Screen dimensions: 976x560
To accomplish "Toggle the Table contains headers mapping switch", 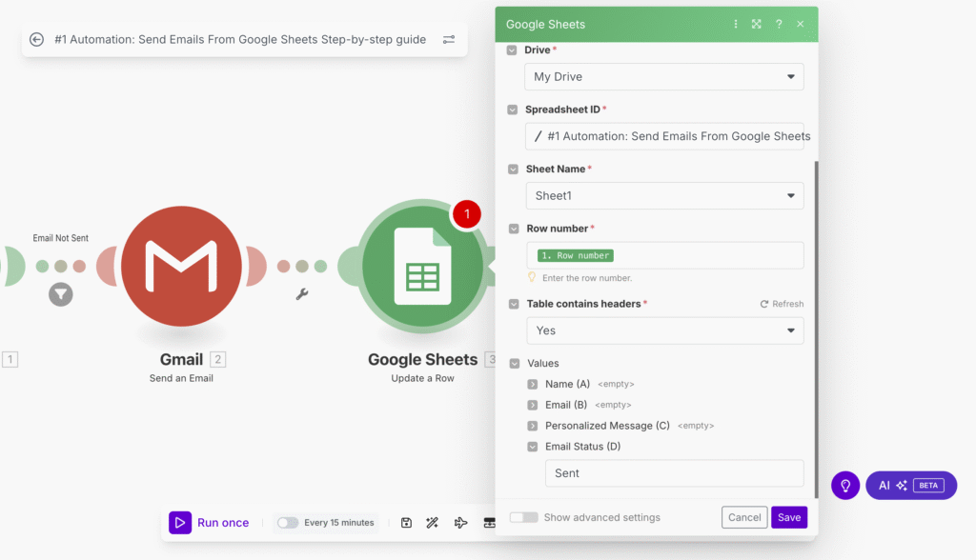I will (514, 304).
